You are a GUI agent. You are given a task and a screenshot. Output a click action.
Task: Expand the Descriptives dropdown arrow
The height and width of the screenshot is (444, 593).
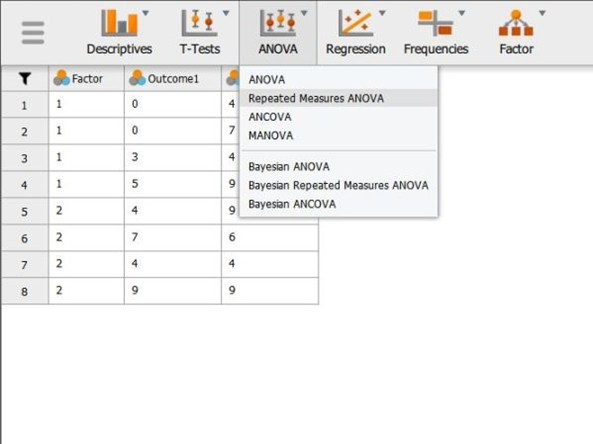point(146,13)
